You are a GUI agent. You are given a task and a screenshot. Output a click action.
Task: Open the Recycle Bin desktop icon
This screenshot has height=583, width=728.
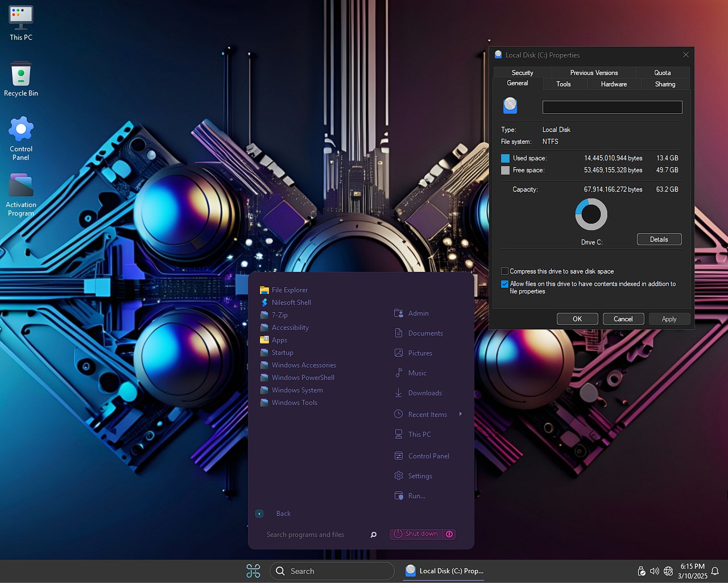(21, 79)
